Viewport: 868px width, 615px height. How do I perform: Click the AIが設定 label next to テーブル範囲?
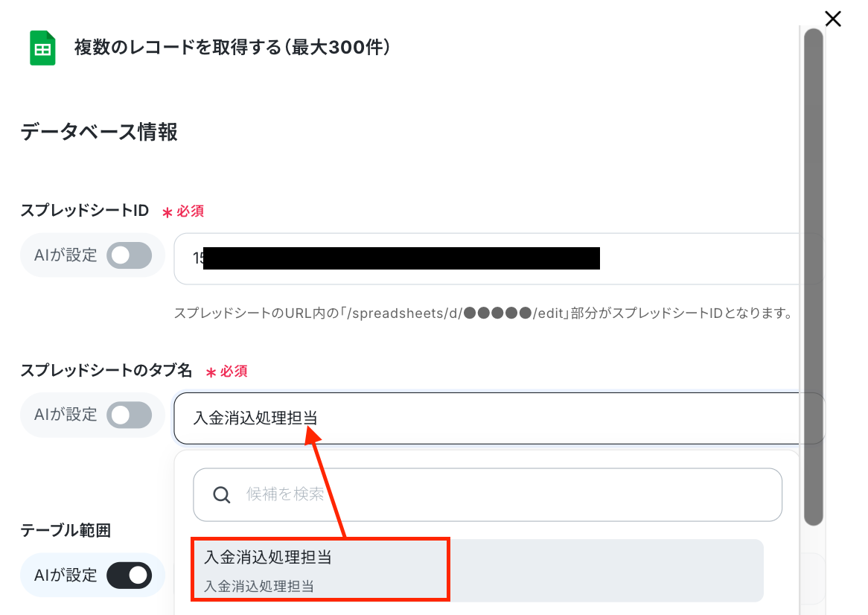click(66, 576)
